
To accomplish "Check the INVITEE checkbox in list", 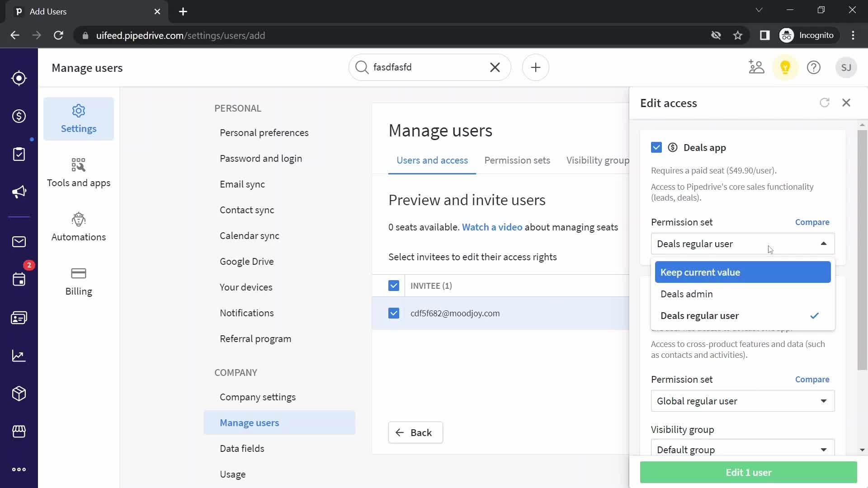I will coord(393,286).
